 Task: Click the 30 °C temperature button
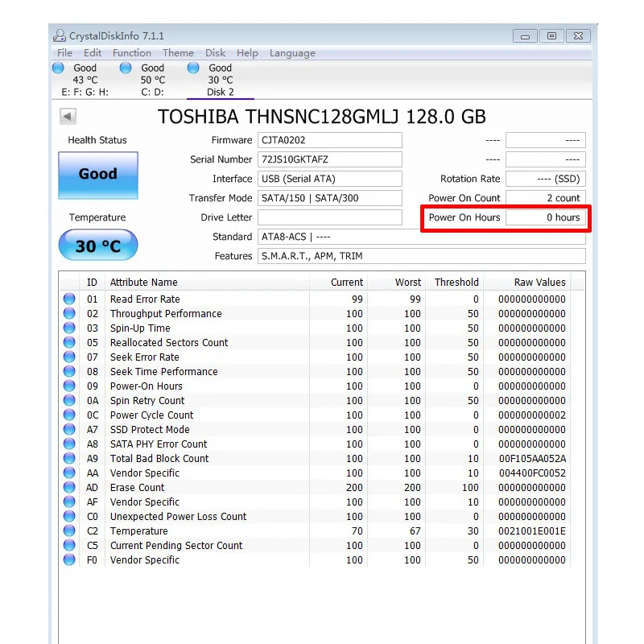[97, 246]
